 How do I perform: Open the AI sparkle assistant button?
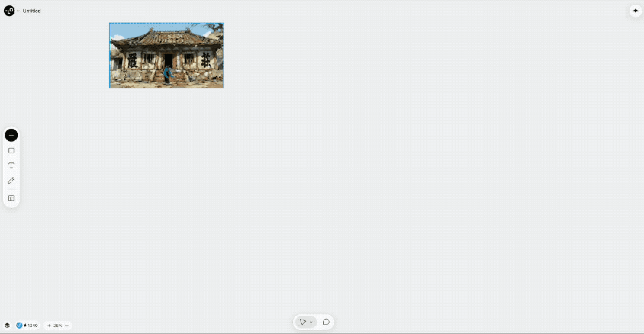pos(635,11)
